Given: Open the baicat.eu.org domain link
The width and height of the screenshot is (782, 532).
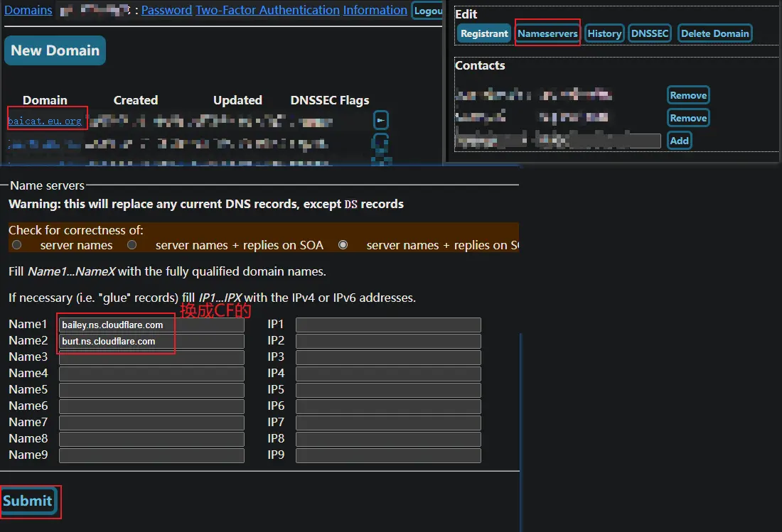Looking at the screenshot, I should [45, 121].
